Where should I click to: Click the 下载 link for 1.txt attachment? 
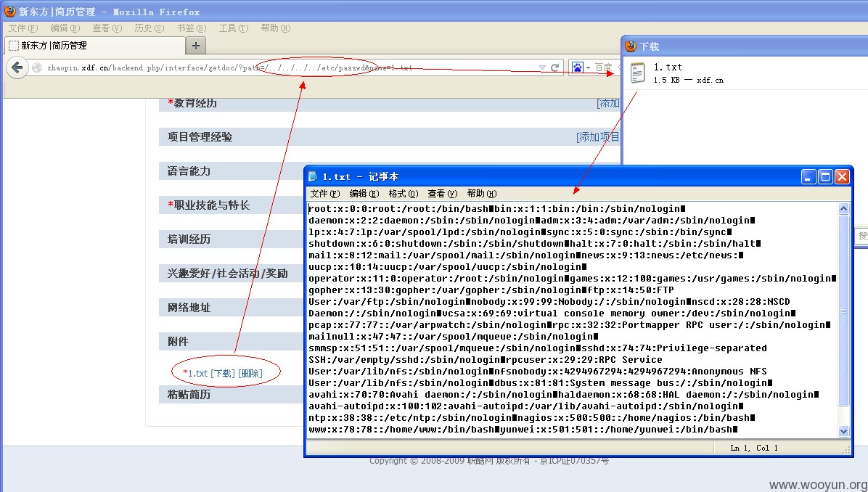[x=223, y=374]
